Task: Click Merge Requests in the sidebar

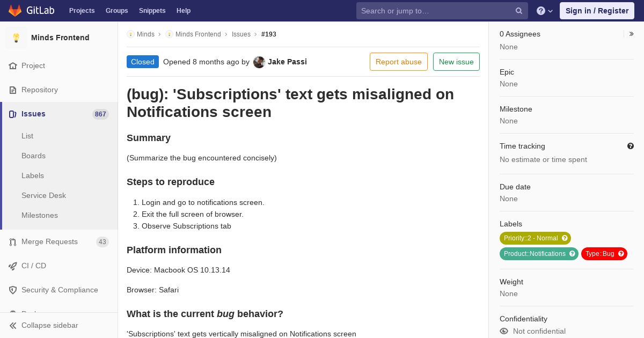Action: click(x=49, y=241)
